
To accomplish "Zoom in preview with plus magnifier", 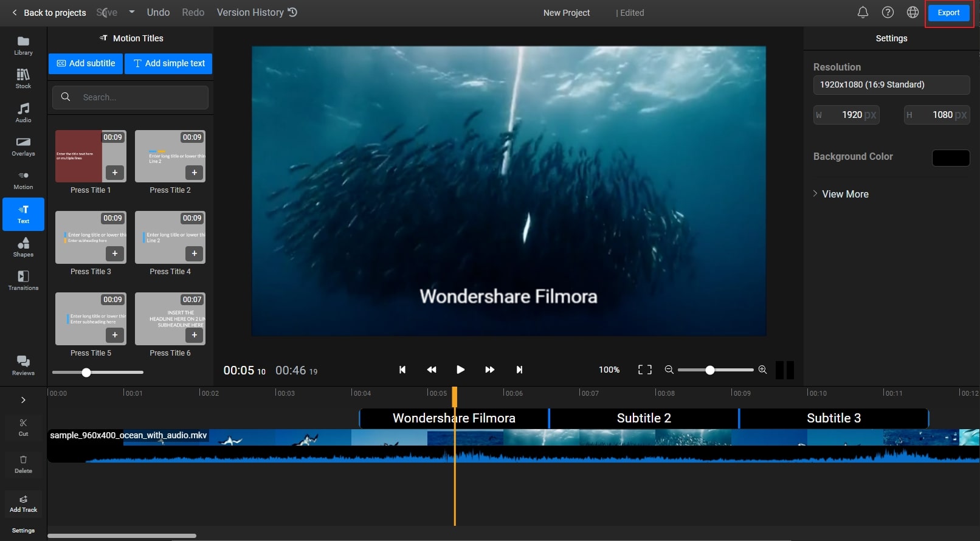I will tap(762, 370).
